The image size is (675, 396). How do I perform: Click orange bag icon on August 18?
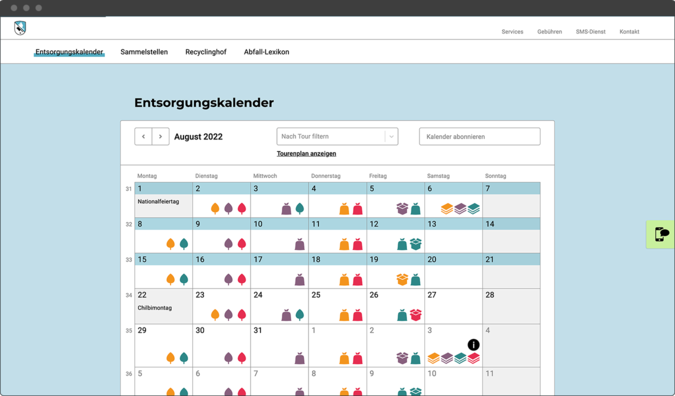point(344,280)
